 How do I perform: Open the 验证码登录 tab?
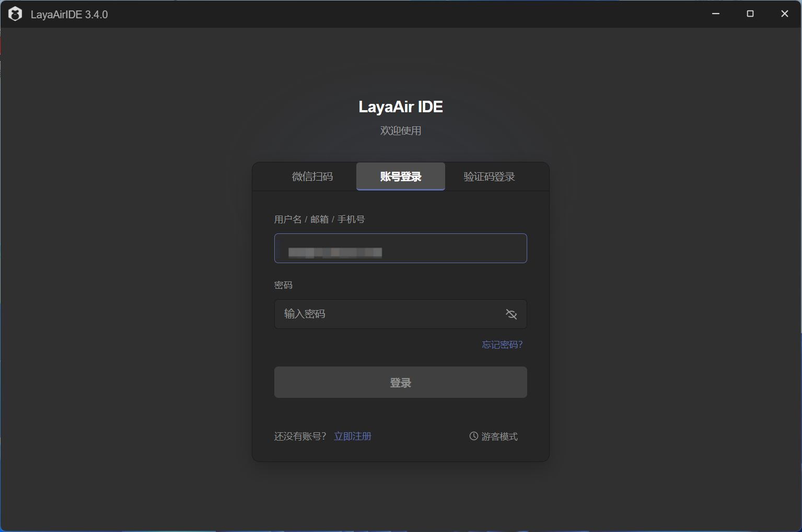click(490, 176)
